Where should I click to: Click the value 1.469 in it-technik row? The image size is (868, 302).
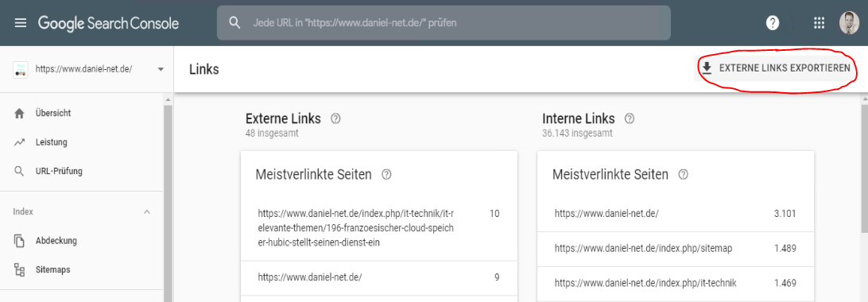(x=785, y=283)
